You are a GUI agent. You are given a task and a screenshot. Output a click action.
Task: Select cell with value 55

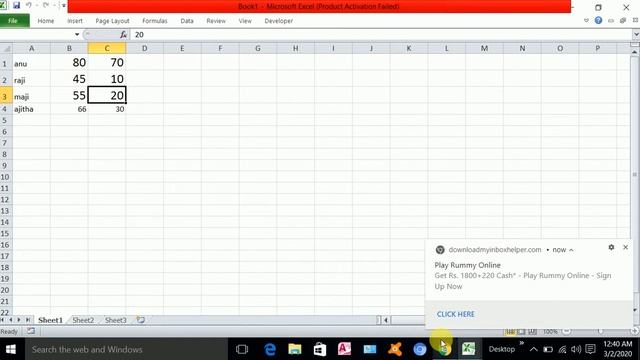69,96
